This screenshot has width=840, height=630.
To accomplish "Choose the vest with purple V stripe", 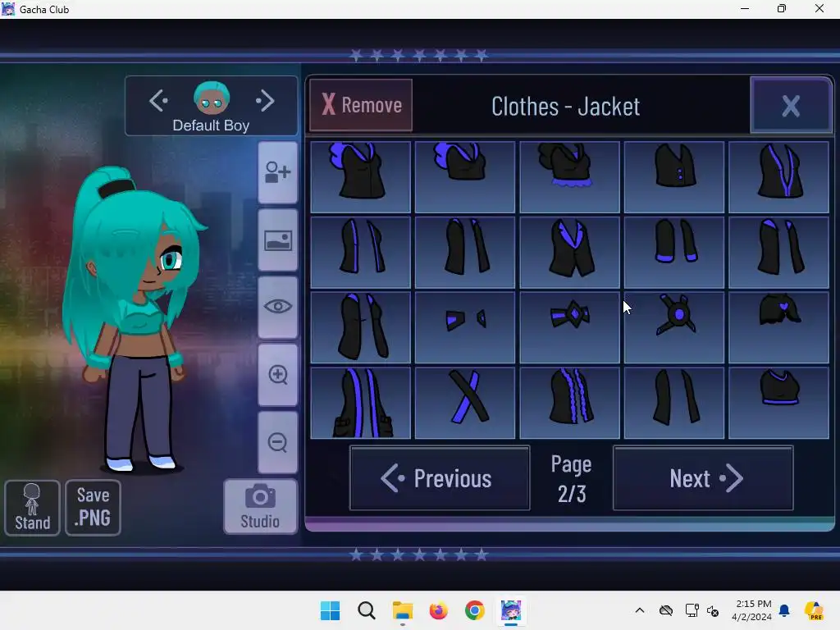I will pos(778,177).
